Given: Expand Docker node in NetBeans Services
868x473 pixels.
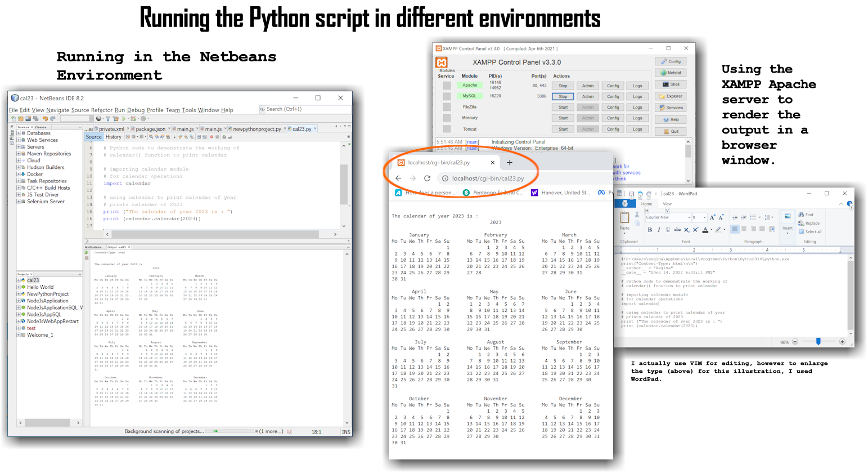Looking at the screenshot, I should [x=19, y=174].
